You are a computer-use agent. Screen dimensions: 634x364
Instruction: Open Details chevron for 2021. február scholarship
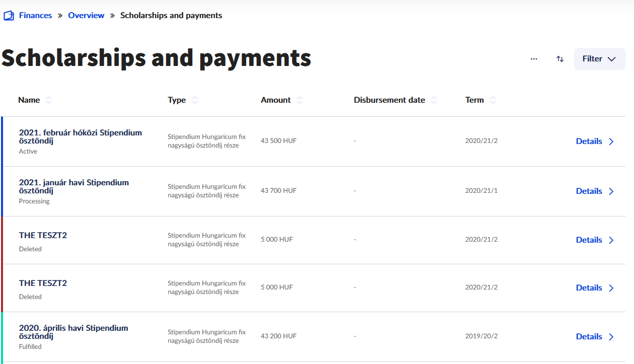click(x=611, y=141)
